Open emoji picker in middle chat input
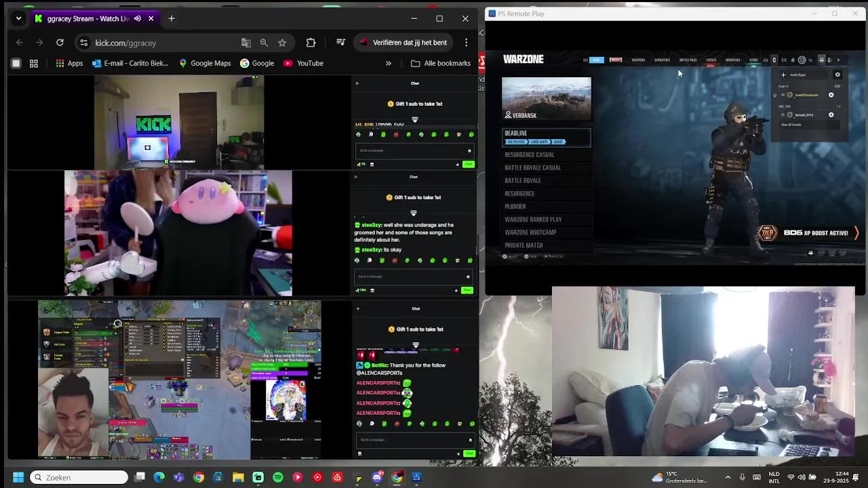This screenshot has height=488, width=868. 468,277
